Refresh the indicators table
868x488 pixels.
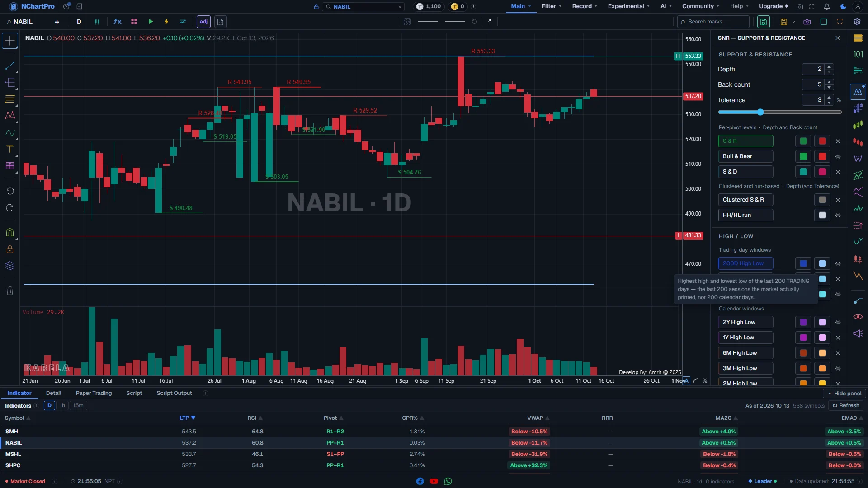[x=846, y=405]
